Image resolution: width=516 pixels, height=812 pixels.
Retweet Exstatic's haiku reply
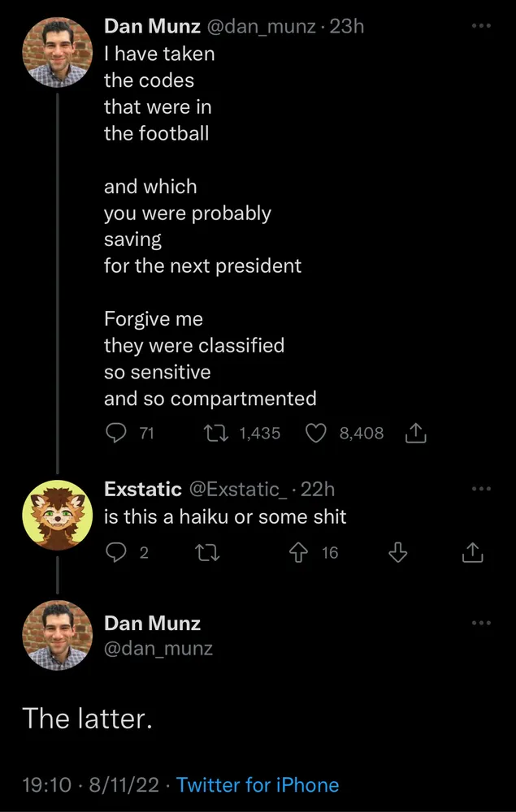coord(208,553)
